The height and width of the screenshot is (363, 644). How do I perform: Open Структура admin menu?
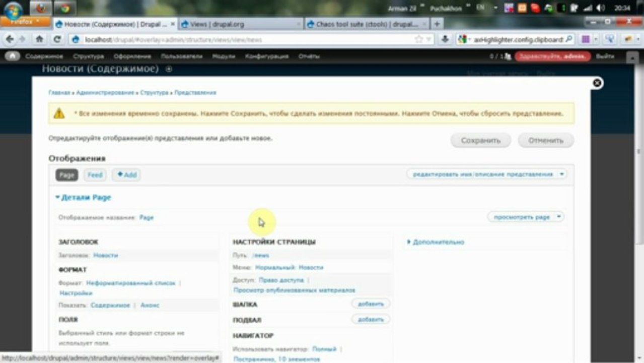(88, 56)
